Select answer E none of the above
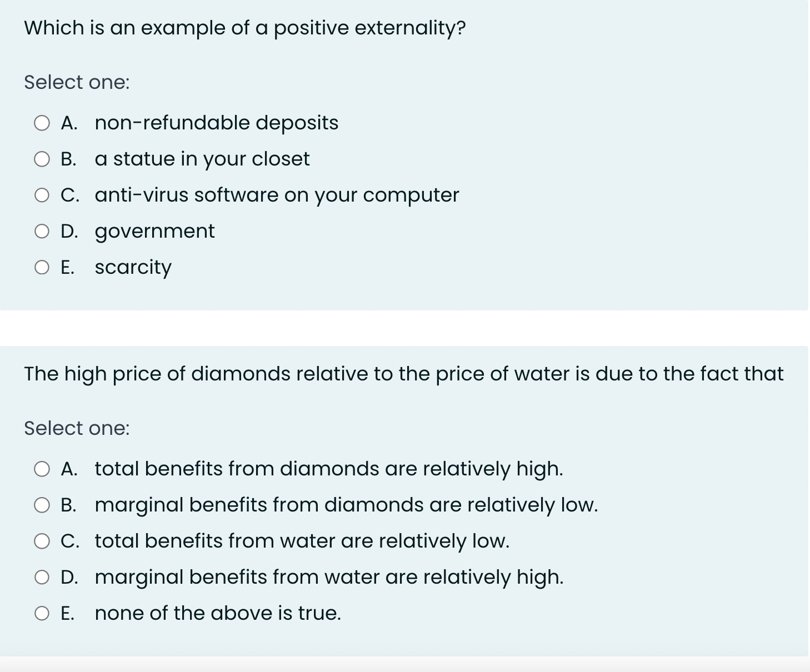 coord(42,613)
